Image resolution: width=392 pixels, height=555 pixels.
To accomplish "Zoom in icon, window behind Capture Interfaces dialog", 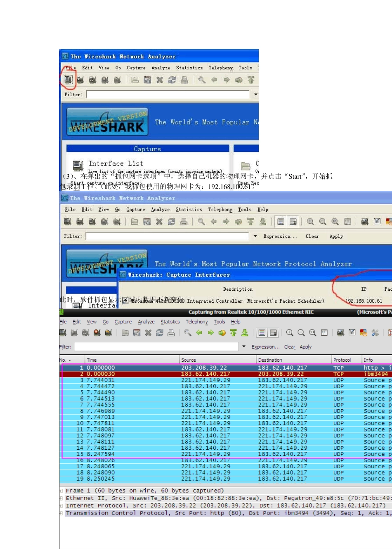I will tap(310, 222).
